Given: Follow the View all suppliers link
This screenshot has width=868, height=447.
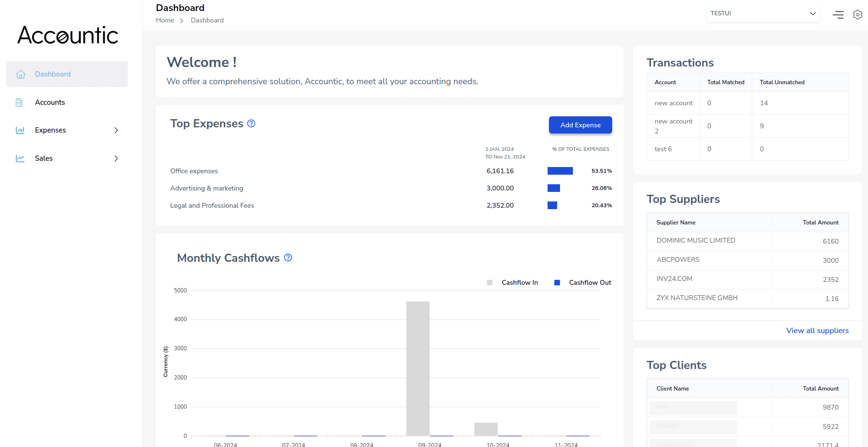Looking at the screenshot, I should coord(817,331).
